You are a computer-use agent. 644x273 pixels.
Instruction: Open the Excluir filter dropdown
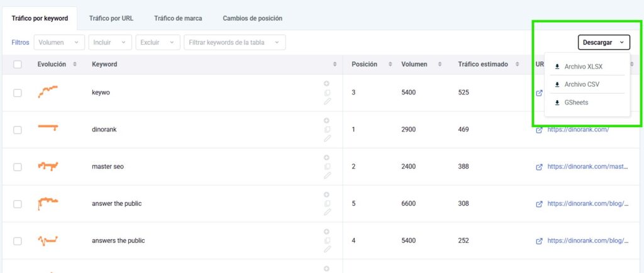coord(158,42)
